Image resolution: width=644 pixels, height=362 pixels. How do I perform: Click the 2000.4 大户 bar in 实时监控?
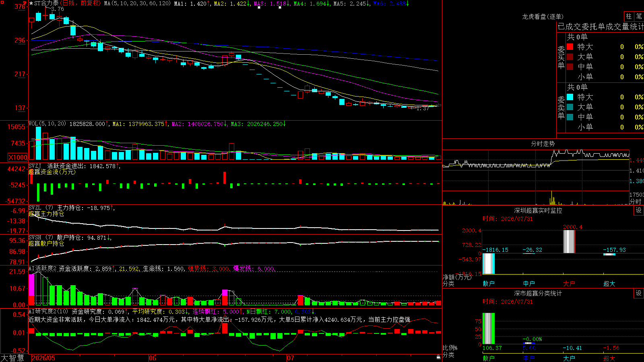click(569, 242)
